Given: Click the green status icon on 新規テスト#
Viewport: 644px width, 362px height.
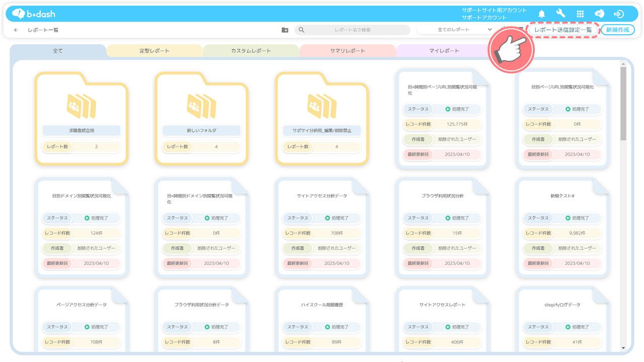Looking at the screenshot, I should point(568,218).
